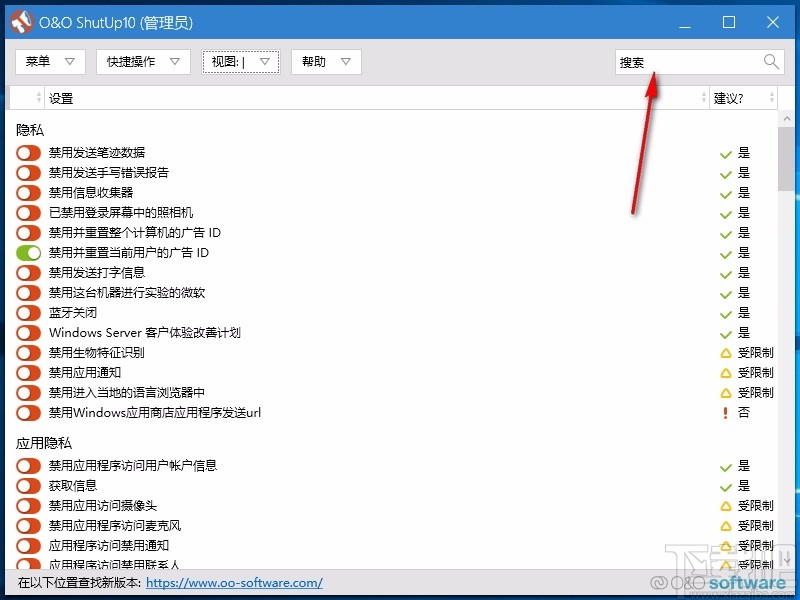This screenshot has width=800, height=600.
Task: Click the yellow warning icon beside 禁用生物特征识别
Action: click(x=725, y=353)
